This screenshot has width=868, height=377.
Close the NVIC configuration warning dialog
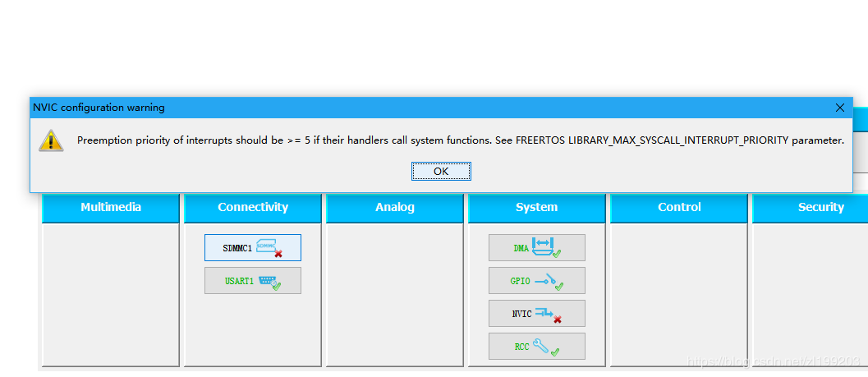point(840,108)
